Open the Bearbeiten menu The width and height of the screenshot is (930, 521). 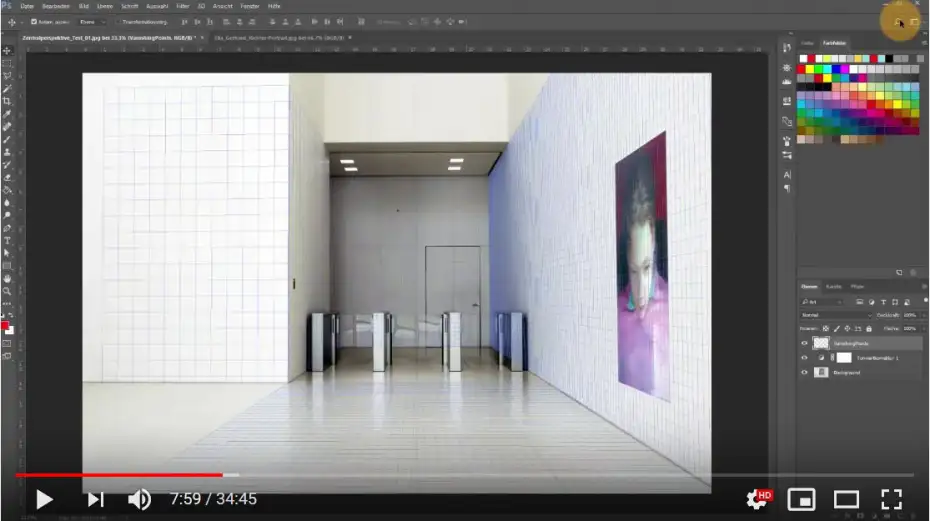56,6
